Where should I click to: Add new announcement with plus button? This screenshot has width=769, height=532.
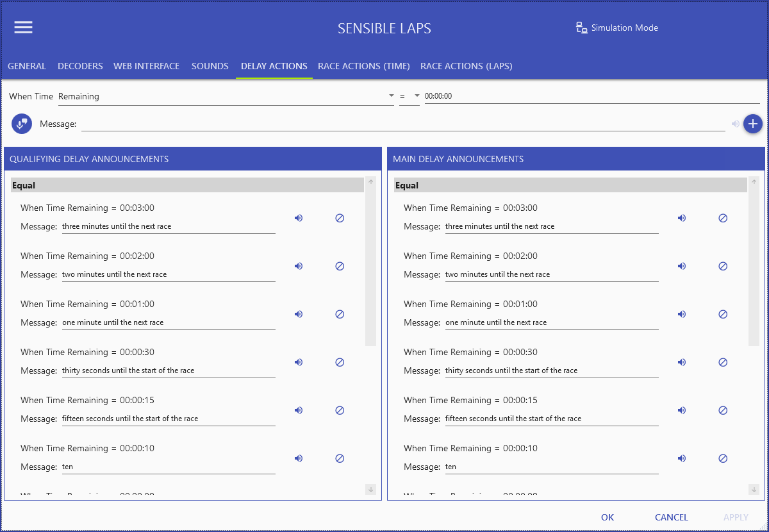pos(753,124)
